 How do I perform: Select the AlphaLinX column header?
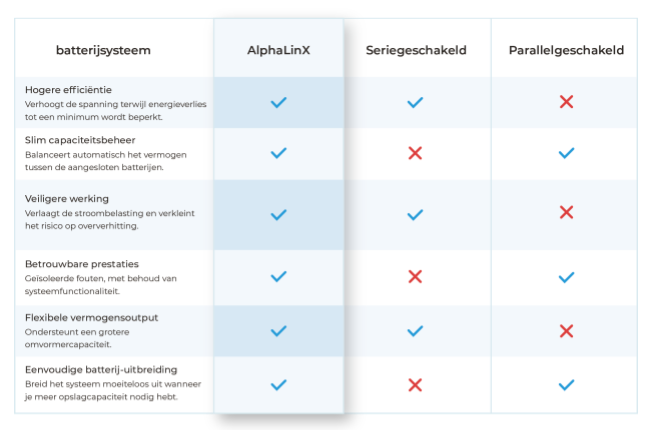pos(279,50)
